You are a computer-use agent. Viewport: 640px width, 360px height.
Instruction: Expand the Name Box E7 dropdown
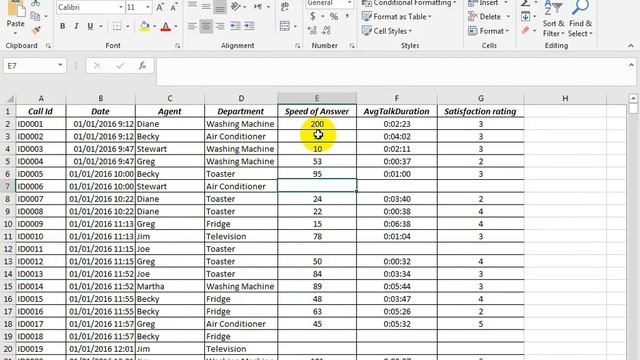point(60,65)
